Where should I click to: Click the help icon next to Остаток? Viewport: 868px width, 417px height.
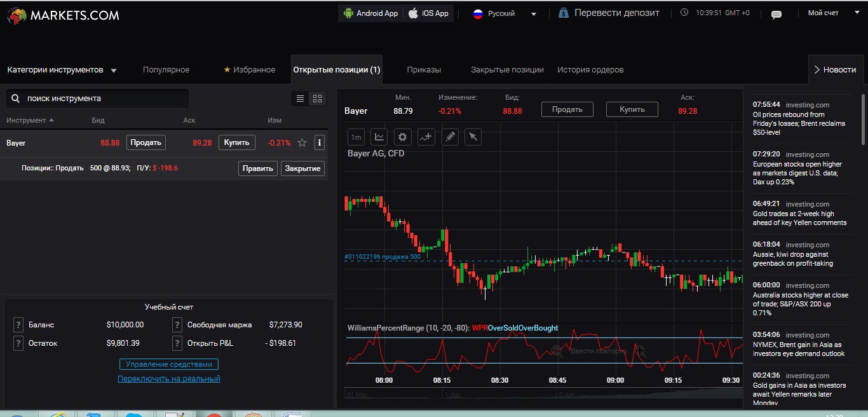tap(18, 343)
